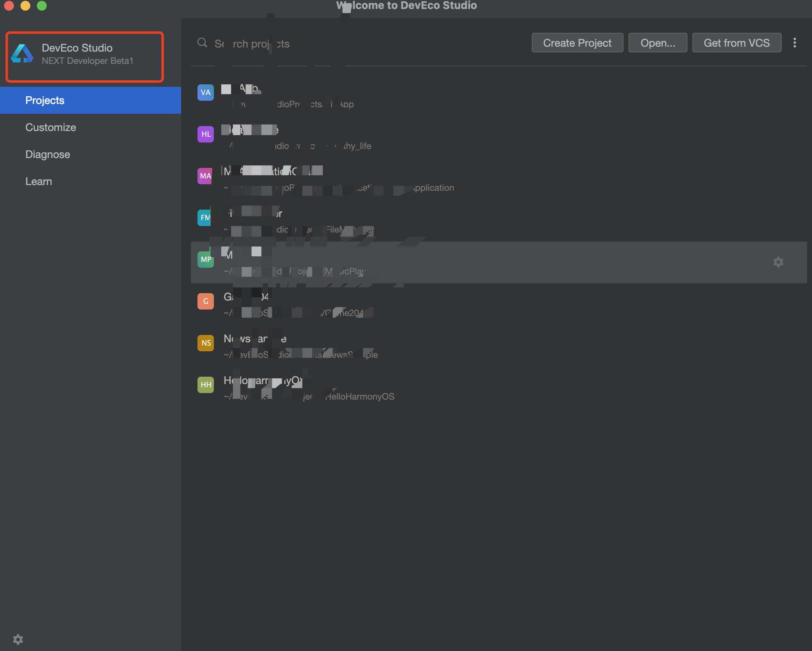Screen dimensions: 812x651
Task: Click the DevEco Studio logo icon
Action: [x=22, y=54]
